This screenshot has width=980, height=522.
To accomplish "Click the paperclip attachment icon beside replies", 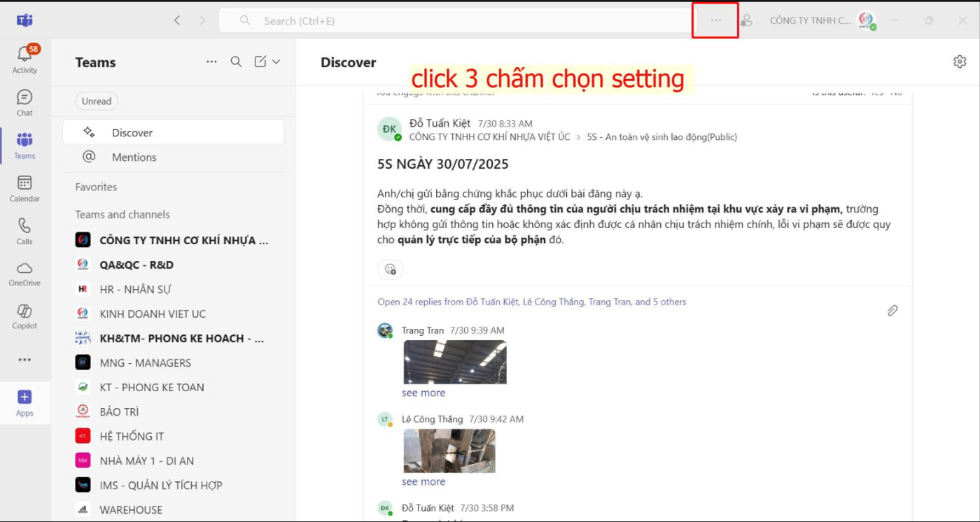I will coord(892,310).
